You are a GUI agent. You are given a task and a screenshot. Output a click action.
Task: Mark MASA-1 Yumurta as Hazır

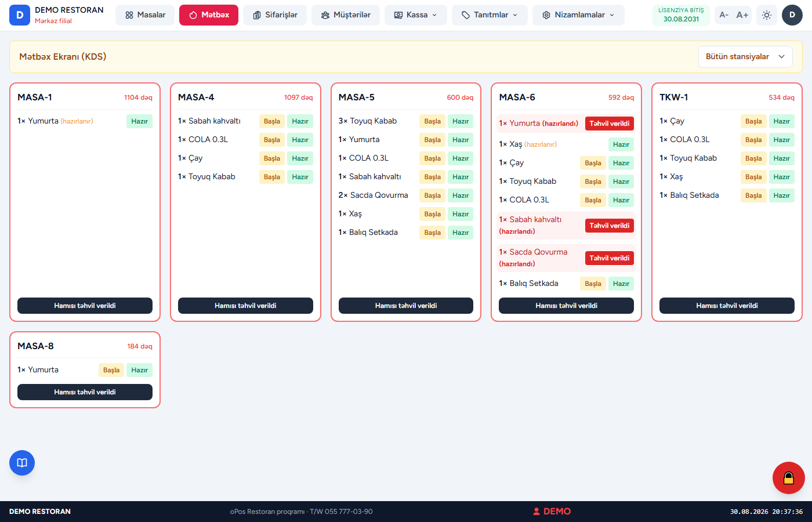coord(139,121)
